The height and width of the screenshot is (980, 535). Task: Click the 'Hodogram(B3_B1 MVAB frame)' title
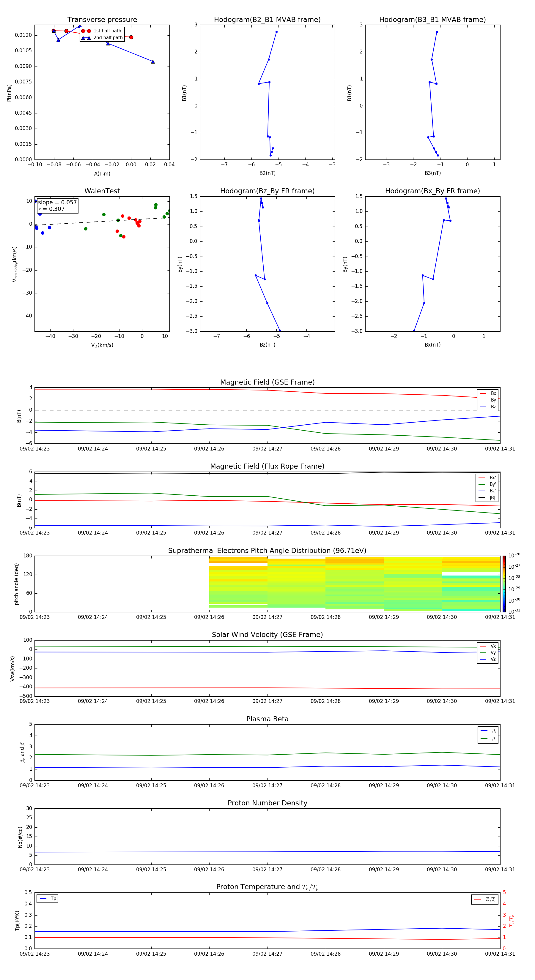click(432, 20)
